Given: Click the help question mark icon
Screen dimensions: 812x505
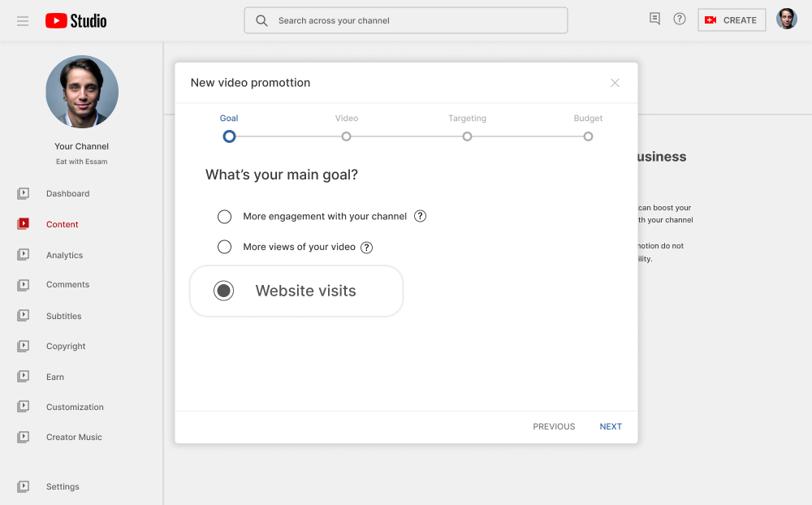Looking at the screenshot, I should (x=680, y=18).
